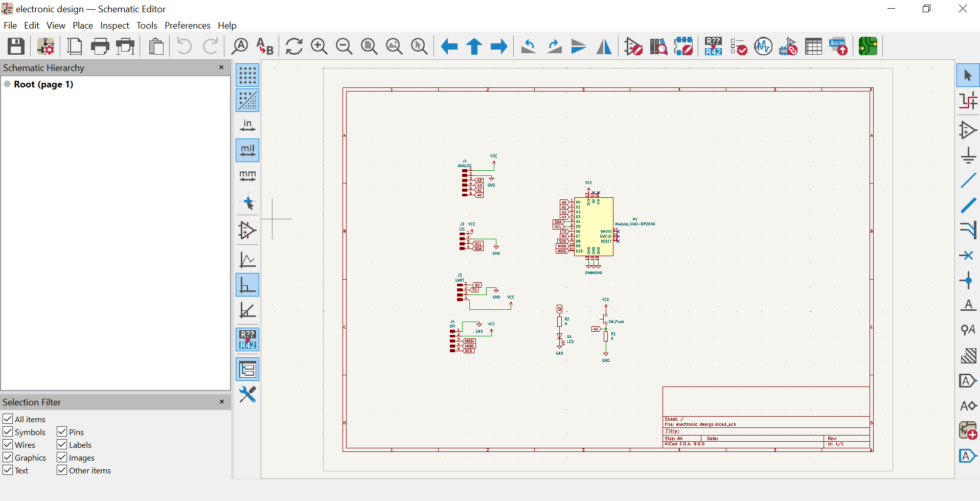Select the arrow Select tool

968,76
